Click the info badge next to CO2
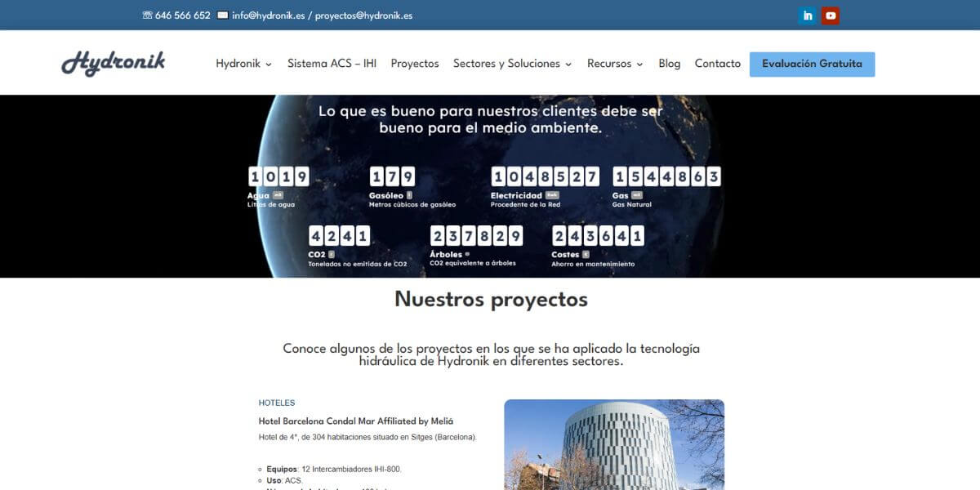 (x=330, y=252)
